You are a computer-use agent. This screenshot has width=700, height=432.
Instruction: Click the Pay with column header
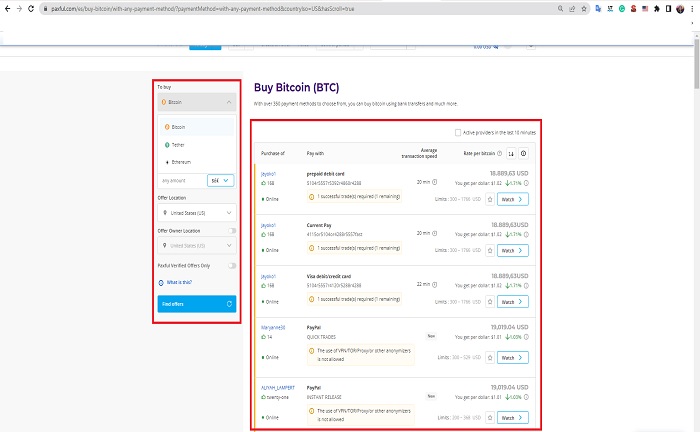point(315,153)
